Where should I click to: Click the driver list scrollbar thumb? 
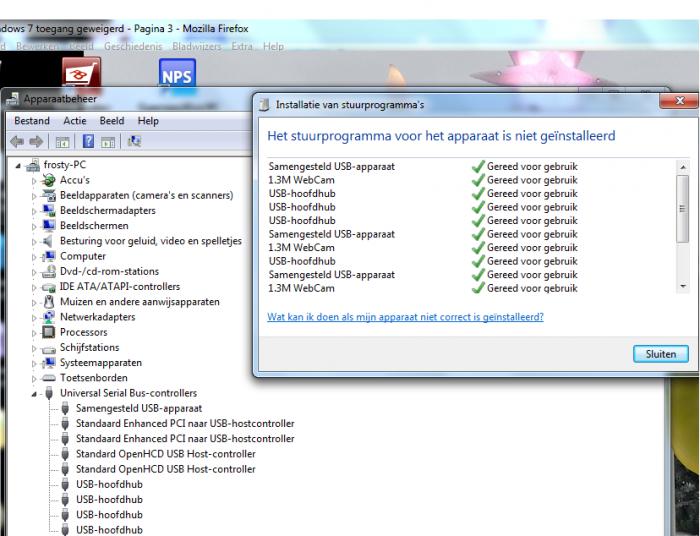pyautogui.click(x=683, y=208)
